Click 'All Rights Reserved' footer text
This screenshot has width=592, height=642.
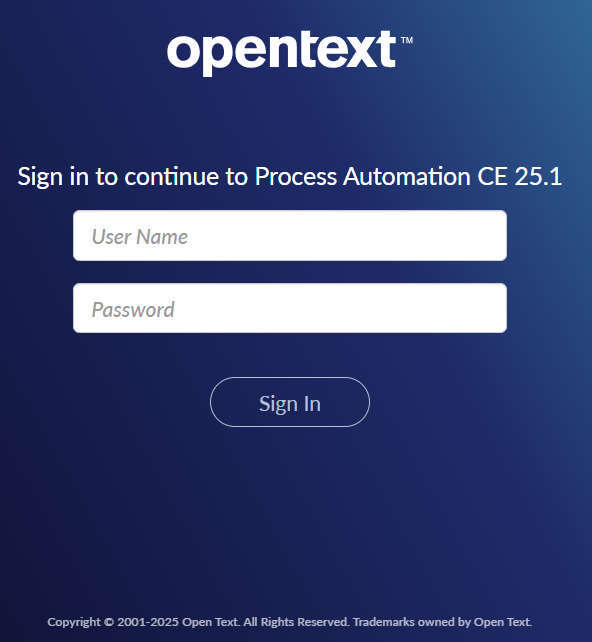point(296,622)
